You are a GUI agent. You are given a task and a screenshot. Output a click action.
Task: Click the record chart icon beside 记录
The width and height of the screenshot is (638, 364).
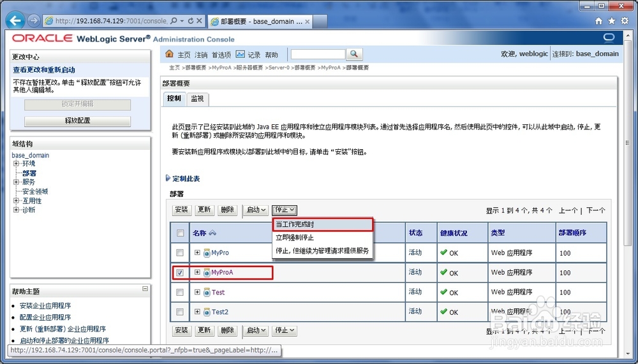coord(240,54)
